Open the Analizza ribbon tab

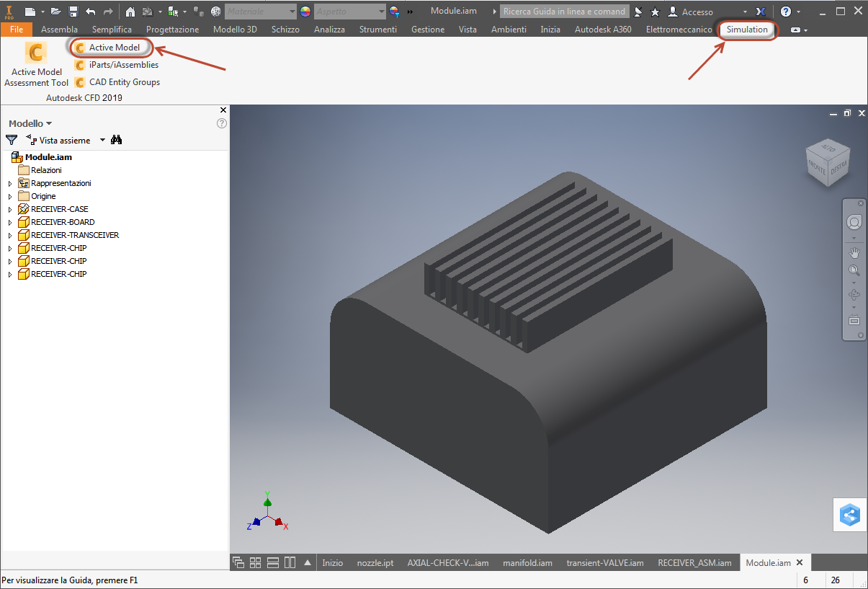click(x=329, y=30)
